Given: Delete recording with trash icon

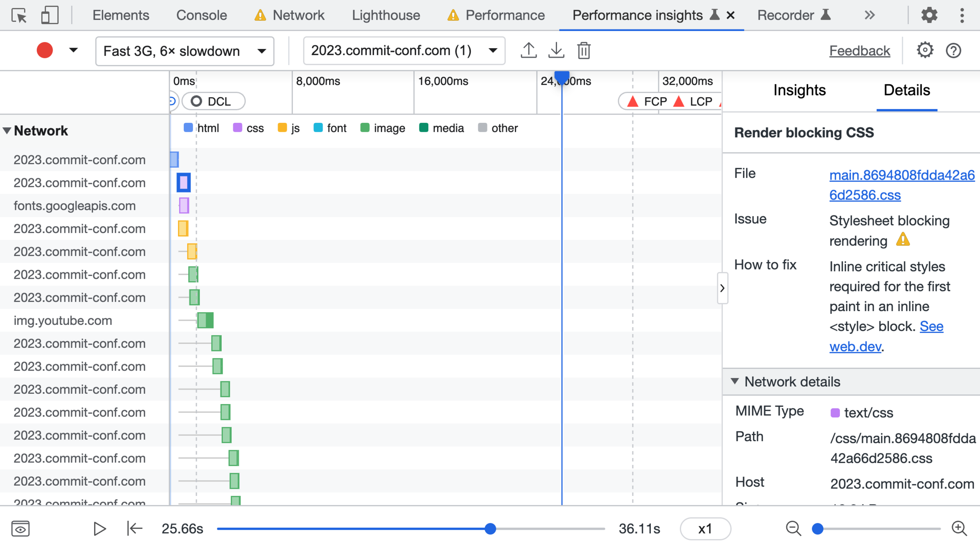Looking at the screenshot, I should tap(584, 51).
